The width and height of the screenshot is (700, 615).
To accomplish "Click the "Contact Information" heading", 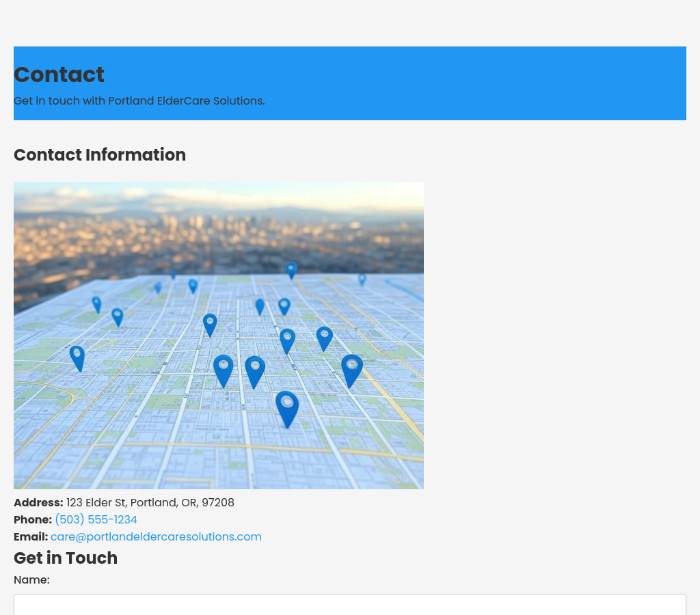I will coord(100,155).
